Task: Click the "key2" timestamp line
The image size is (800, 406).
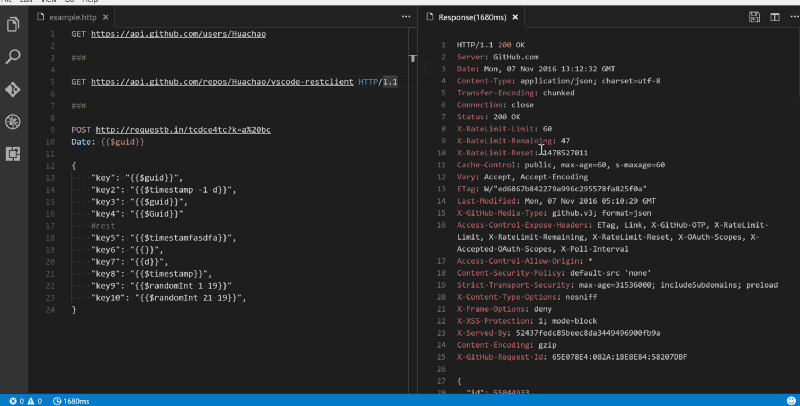Action: [163, 190]
